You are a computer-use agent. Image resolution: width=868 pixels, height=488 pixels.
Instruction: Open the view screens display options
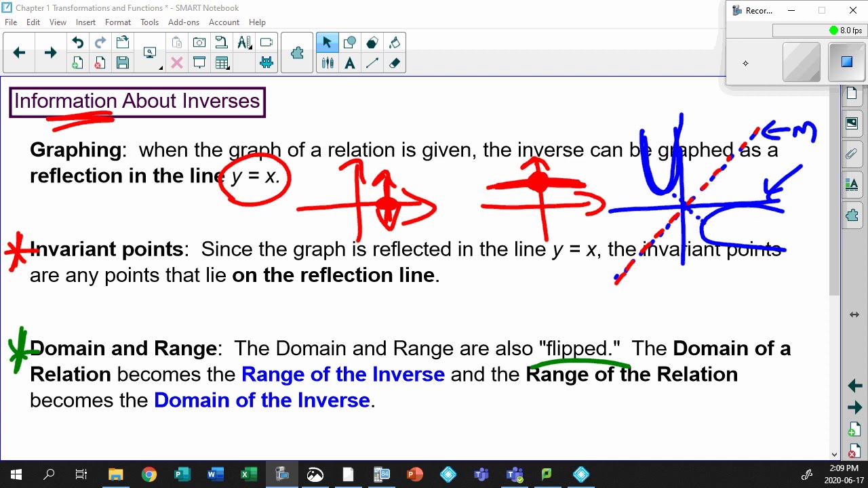click(151, 53)
